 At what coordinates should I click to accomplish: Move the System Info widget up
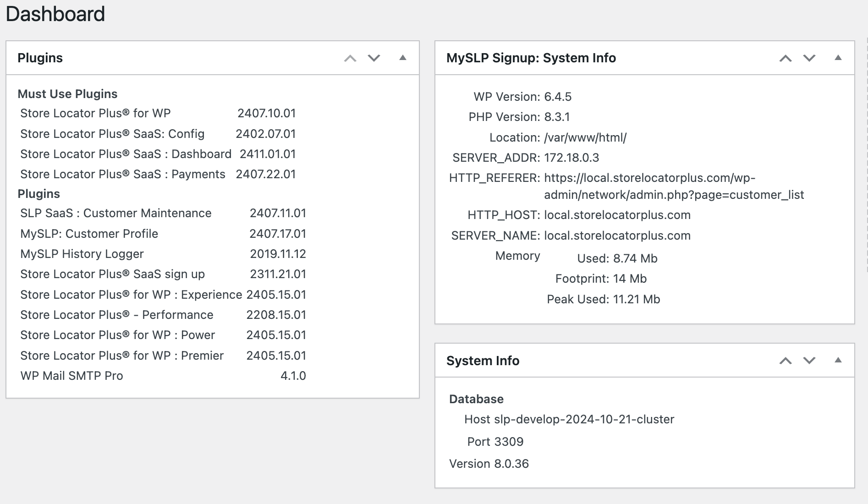pyautogui.click(x=786, y=361)
